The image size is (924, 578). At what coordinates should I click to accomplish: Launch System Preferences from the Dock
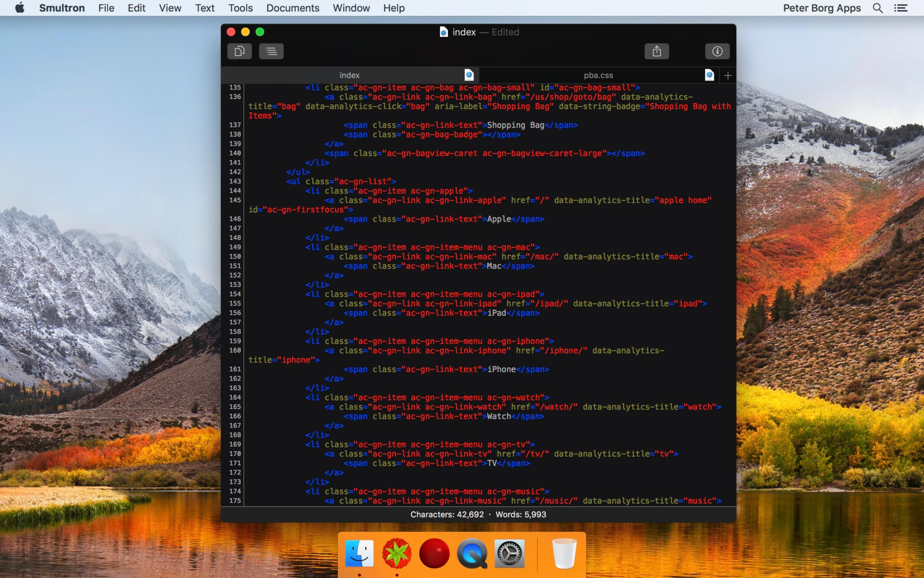(x=509, y=554)
